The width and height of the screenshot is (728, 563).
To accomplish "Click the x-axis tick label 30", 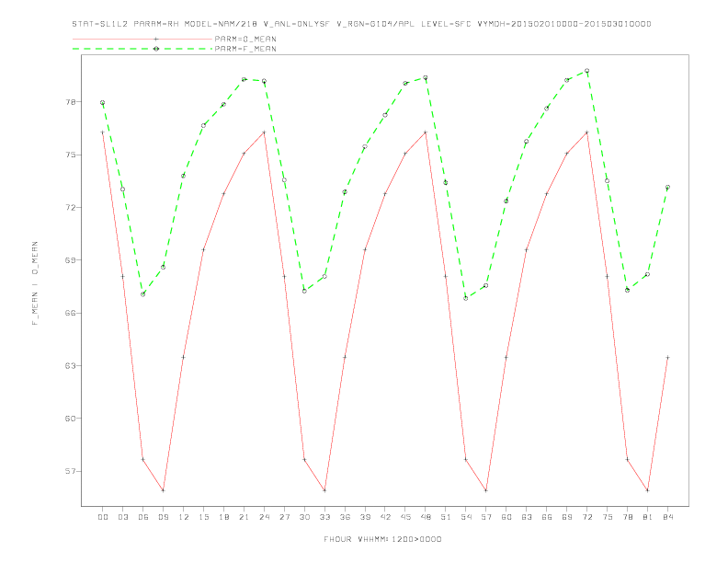I will 304,517.
